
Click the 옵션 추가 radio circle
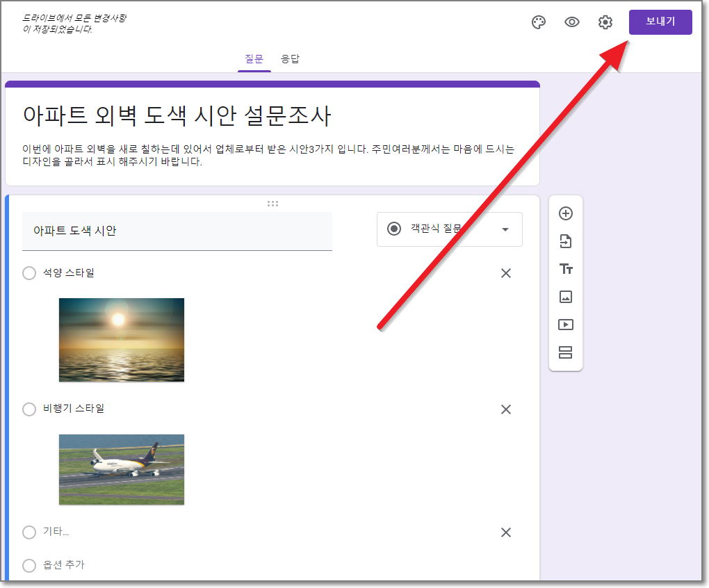click(29, 565)
